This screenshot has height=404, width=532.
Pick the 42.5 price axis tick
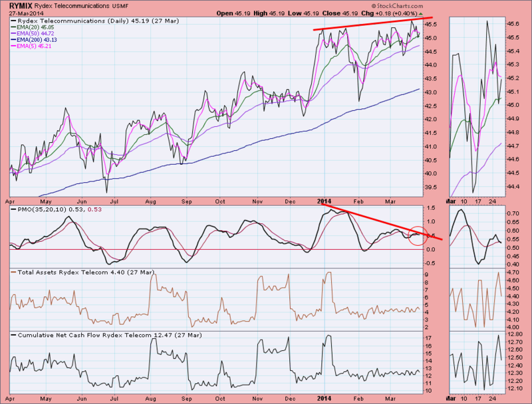(430, 106)
